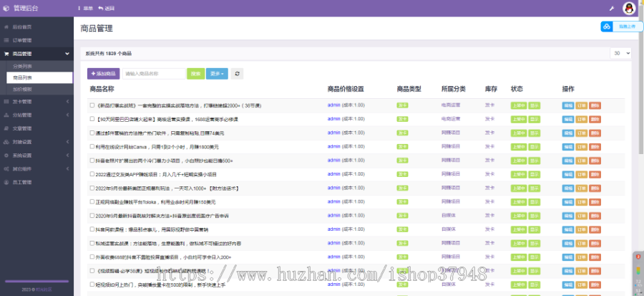Click 自媒体 category in 2020年9月最新抖音 row
This screenshot has height=296, width=644.
449,216
